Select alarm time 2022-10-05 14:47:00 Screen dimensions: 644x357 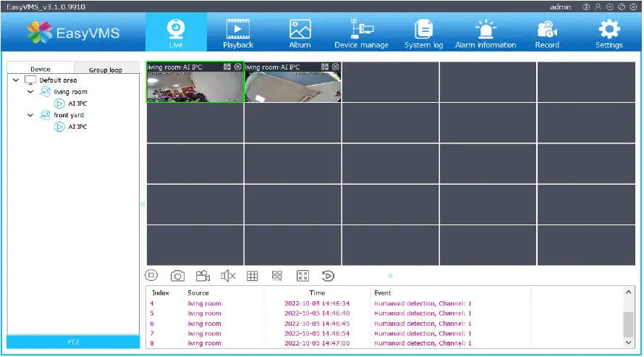click(x=317, y=343)
